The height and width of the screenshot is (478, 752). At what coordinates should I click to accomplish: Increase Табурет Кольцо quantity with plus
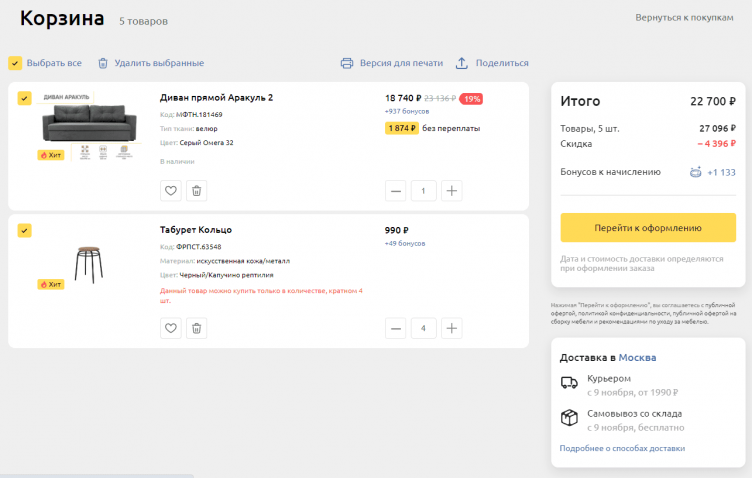[x=451, y=328]
